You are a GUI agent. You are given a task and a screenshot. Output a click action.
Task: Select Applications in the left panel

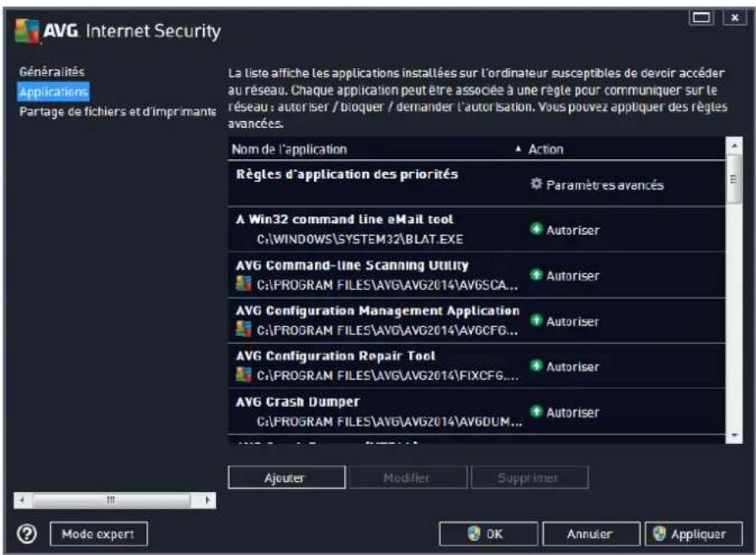(54, 92)
